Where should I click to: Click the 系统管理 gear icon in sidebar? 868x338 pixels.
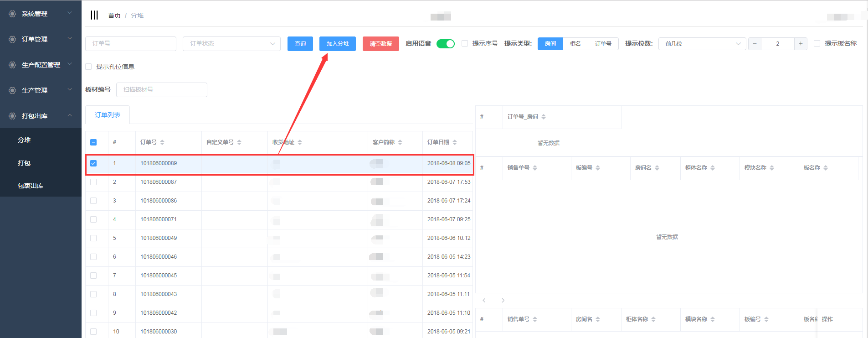coord(12,14)
